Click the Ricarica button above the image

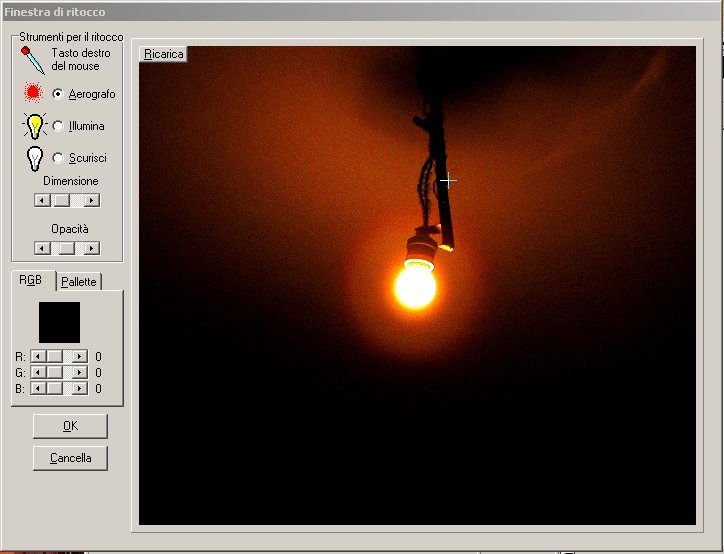(x=164, y=54)
